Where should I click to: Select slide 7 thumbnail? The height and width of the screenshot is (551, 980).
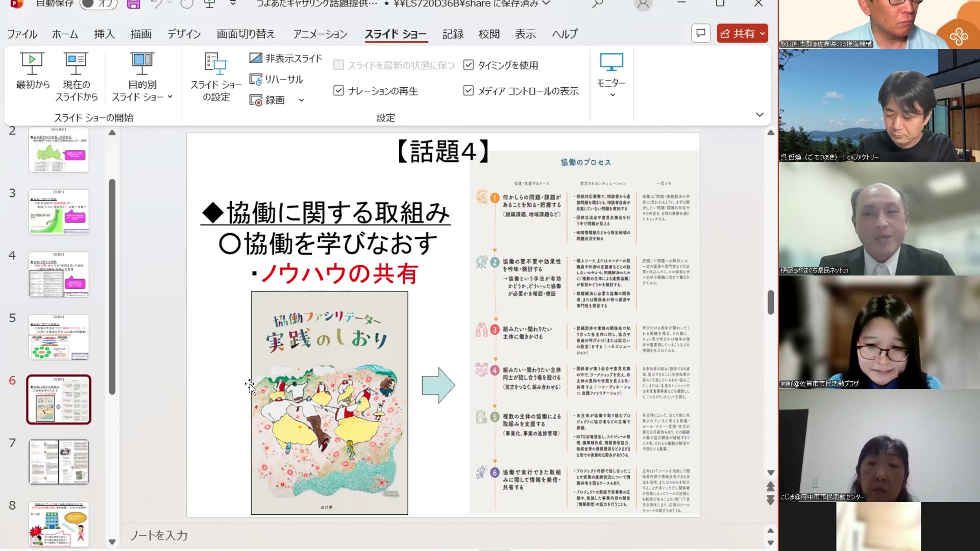coord(59,462)
